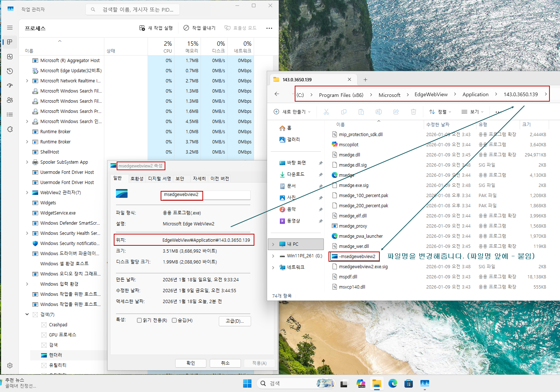Switch to 디지털 서명 tab

[160, 179]
